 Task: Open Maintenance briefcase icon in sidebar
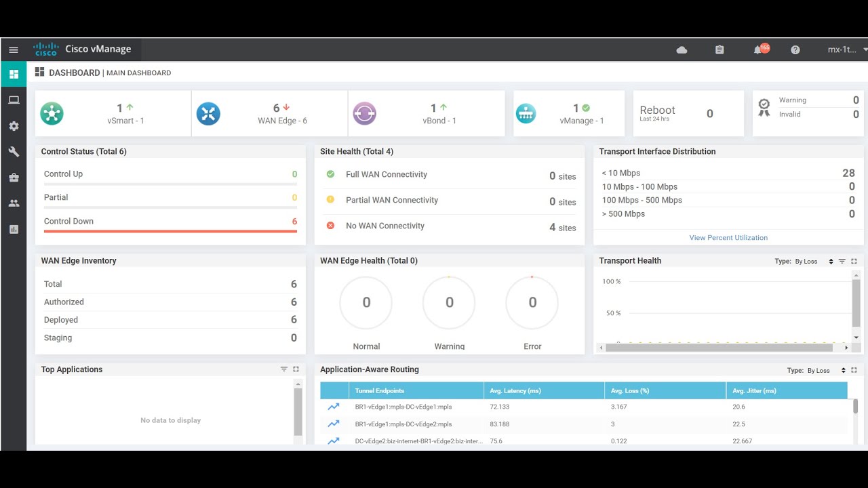pos(14,178)
